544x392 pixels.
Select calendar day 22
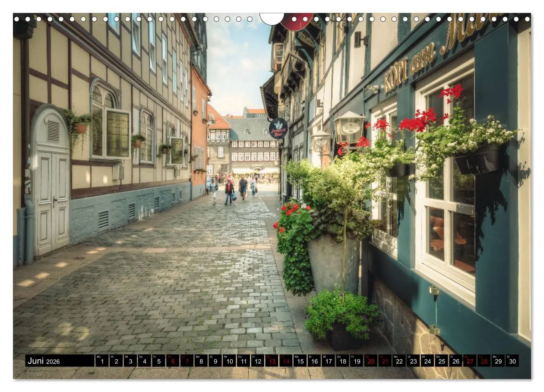[x=399, y=361]
